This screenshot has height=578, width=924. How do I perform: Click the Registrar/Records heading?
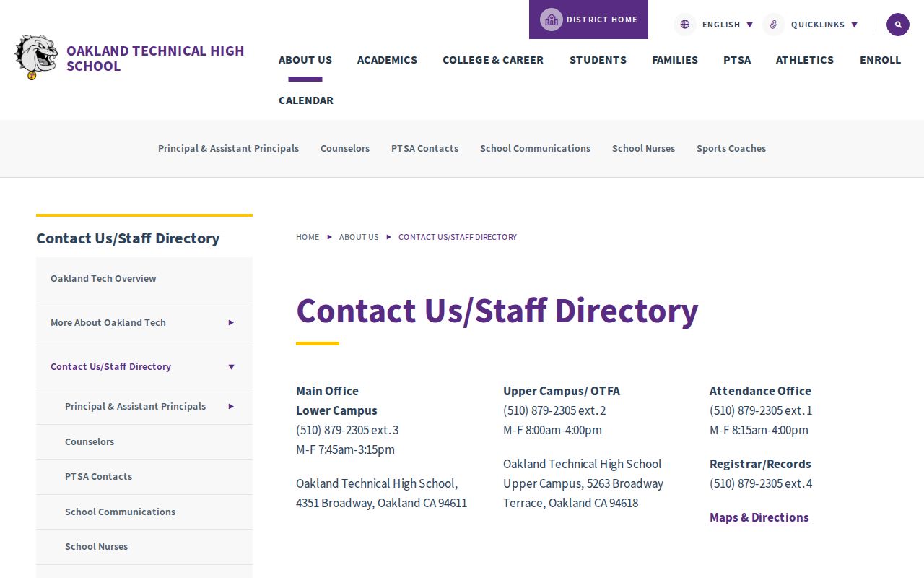[x=760, y=464]
